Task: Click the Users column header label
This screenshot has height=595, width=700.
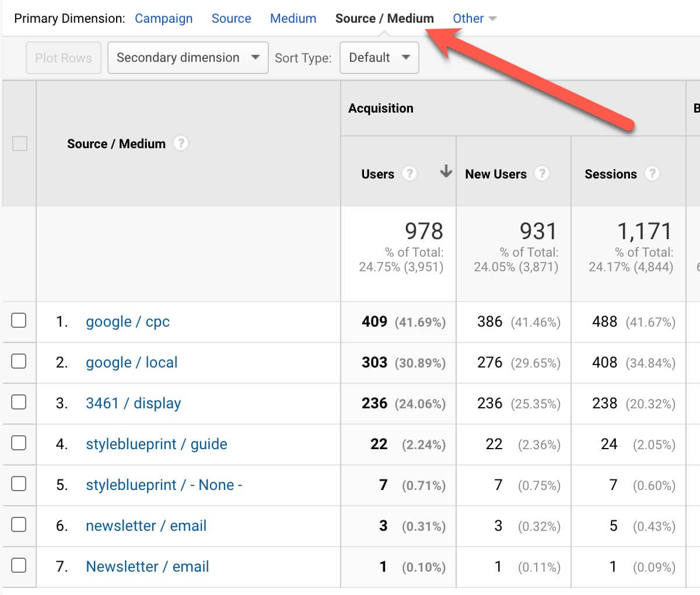Action: 377,174
